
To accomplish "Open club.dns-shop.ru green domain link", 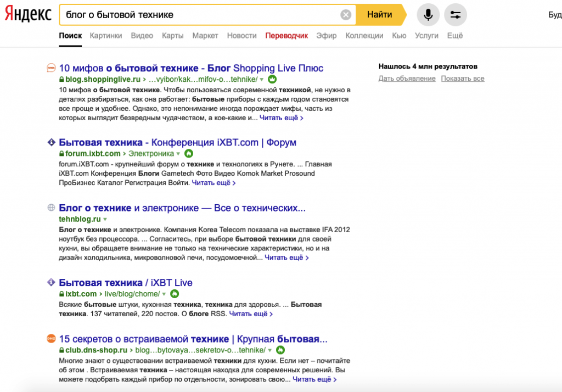I will (x=96, y=350).
